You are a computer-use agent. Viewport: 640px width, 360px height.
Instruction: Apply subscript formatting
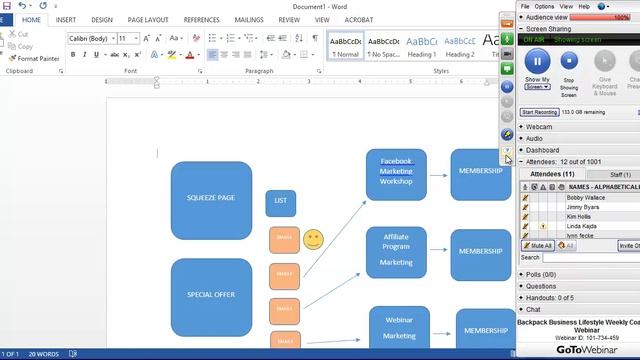click(x=127, y=55)
